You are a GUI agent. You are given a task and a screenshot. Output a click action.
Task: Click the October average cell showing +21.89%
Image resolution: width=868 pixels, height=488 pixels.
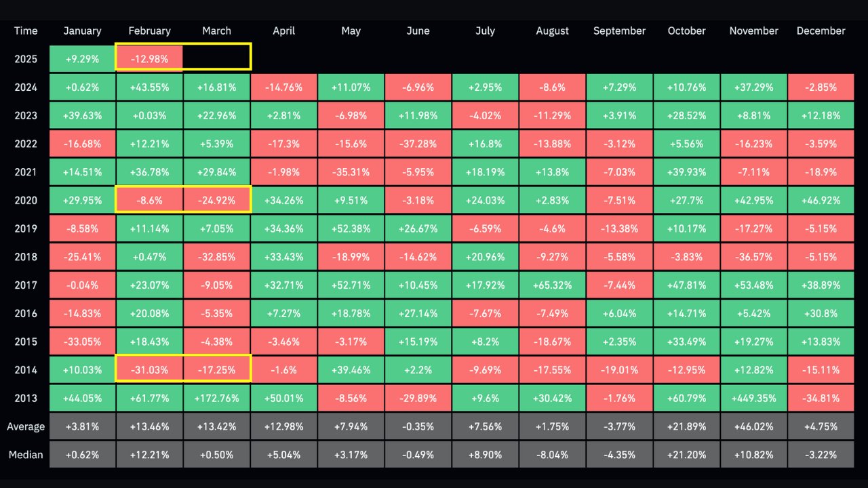click(x=686, y=426)
